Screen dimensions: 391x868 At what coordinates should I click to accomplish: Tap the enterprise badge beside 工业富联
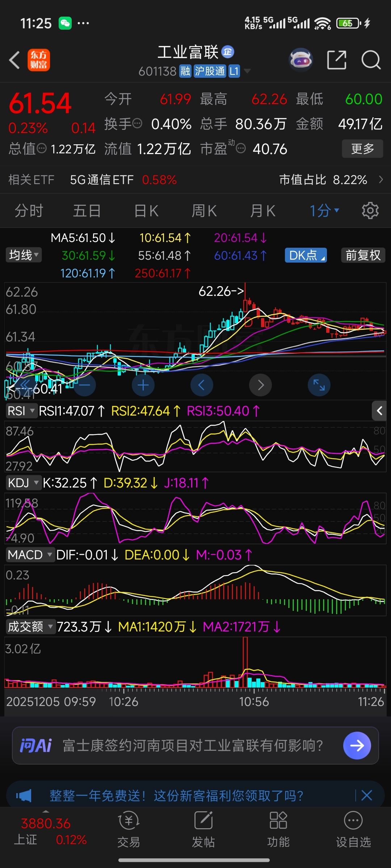click(228, 52)
